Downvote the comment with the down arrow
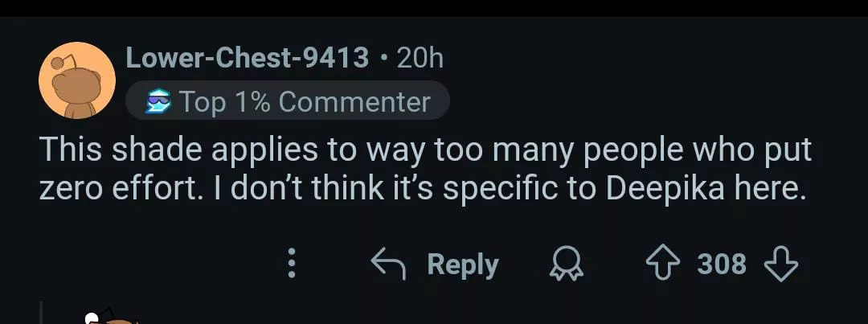The width and height of the screenshot is (868, 324). (x=779, y=264)
